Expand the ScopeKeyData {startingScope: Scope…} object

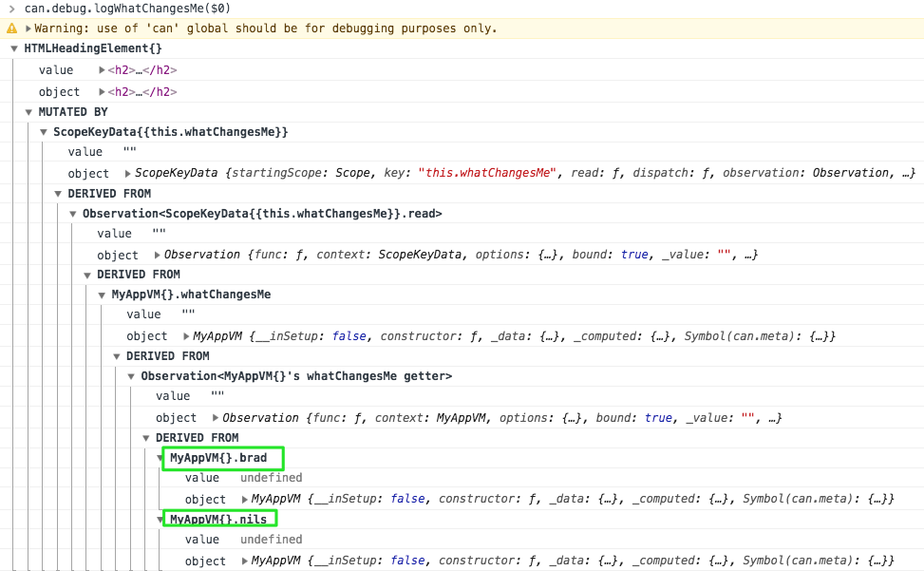[x=127, y=173]
